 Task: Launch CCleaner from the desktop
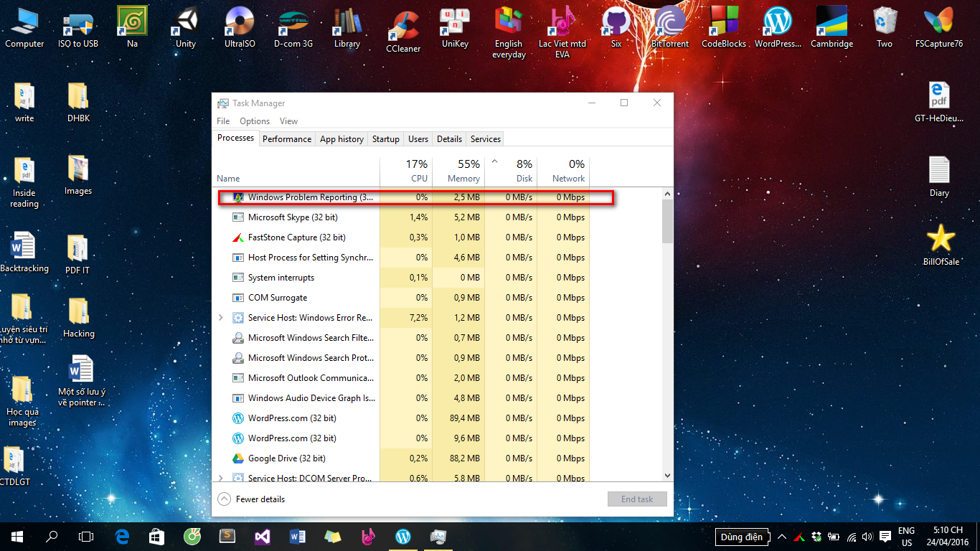[x=403, y=30]
